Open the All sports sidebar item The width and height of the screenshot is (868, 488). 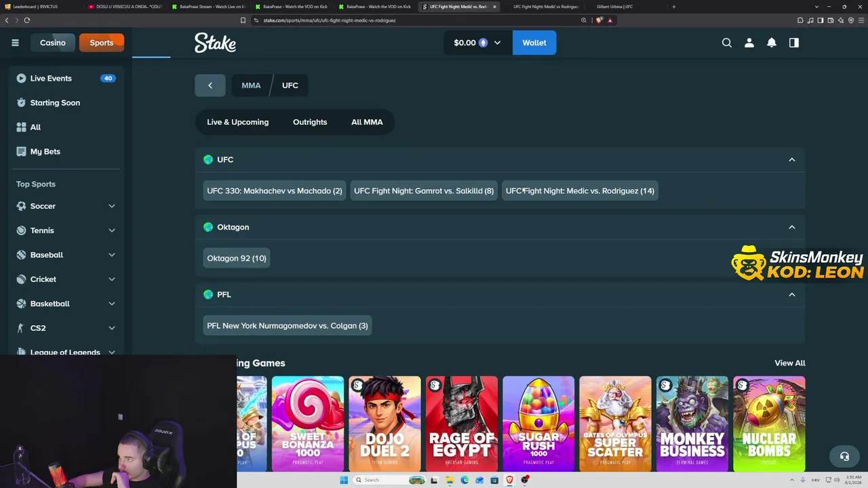66,127
